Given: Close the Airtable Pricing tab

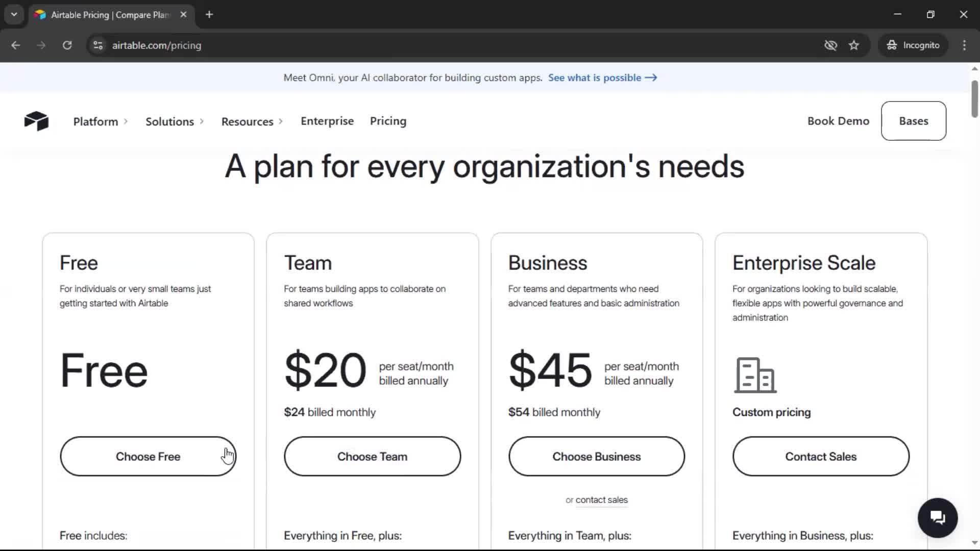Looking at the screenshot, I should [183, 15].
